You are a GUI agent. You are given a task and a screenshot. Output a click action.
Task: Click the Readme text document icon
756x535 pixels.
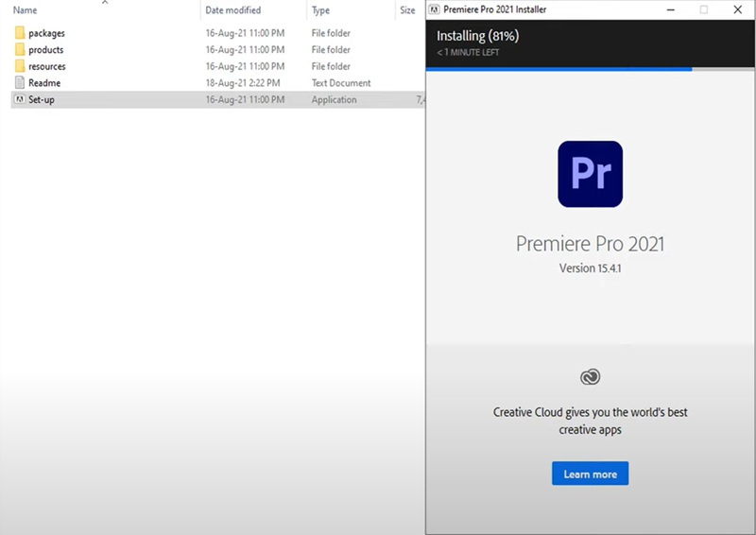pos(20,83)
